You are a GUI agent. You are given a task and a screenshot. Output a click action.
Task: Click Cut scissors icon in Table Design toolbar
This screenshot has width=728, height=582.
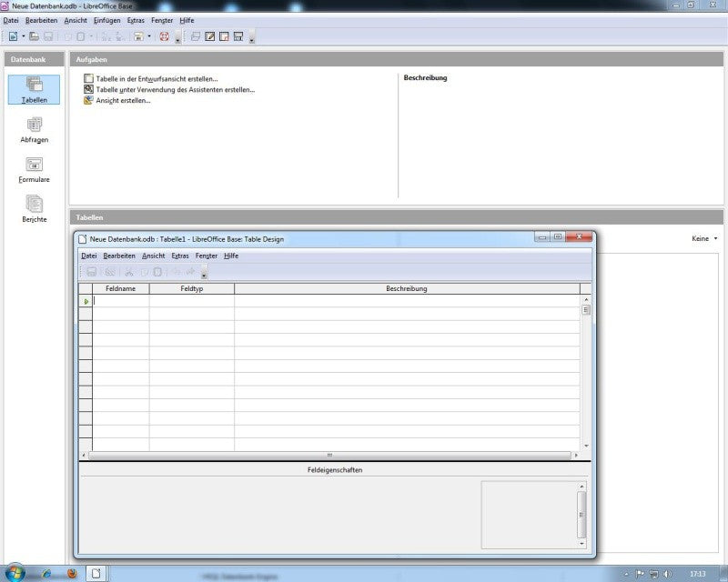click(x=129, y=272)
